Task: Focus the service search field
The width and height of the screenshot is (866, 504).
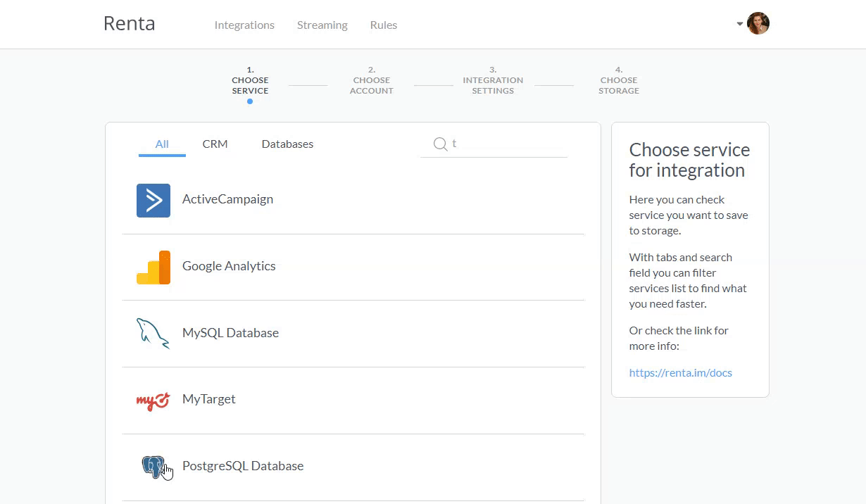Action: click(x=494, y=144)
